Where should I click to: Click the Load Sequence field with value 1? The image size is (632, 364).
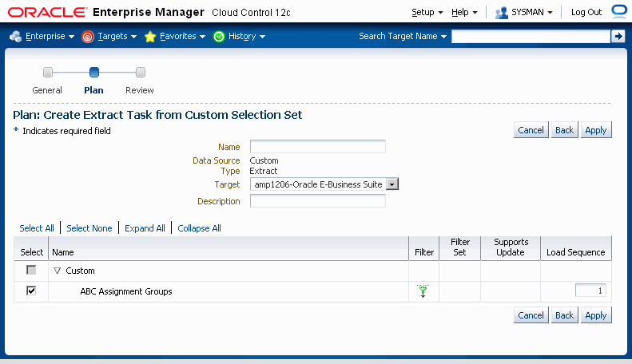[590, 291]
